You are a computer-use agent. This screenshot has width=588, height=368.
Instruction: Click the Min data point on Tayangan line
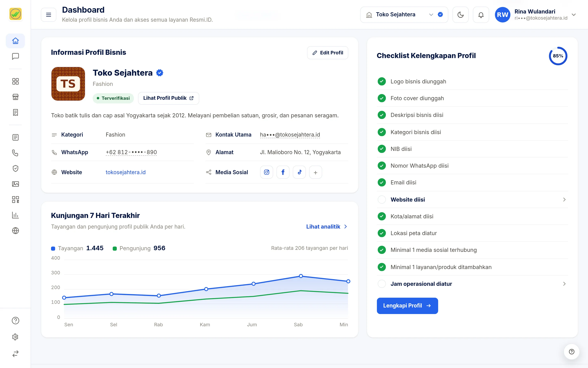point(348,281)
